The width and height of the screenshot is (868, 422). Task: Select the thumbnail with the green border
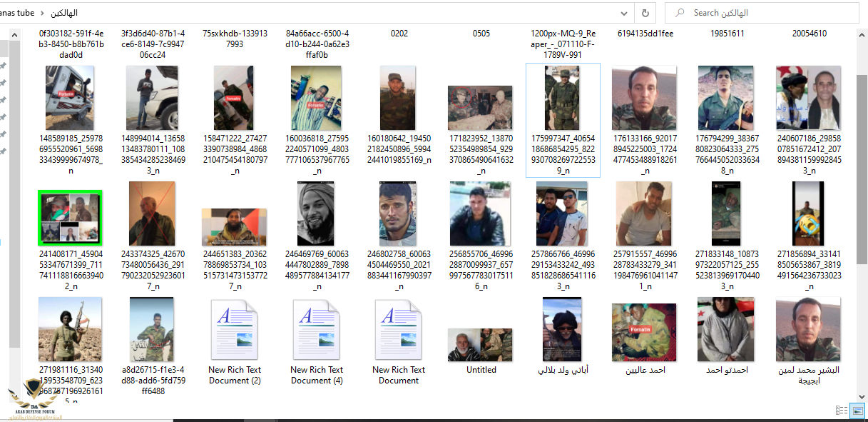[70, 217]
